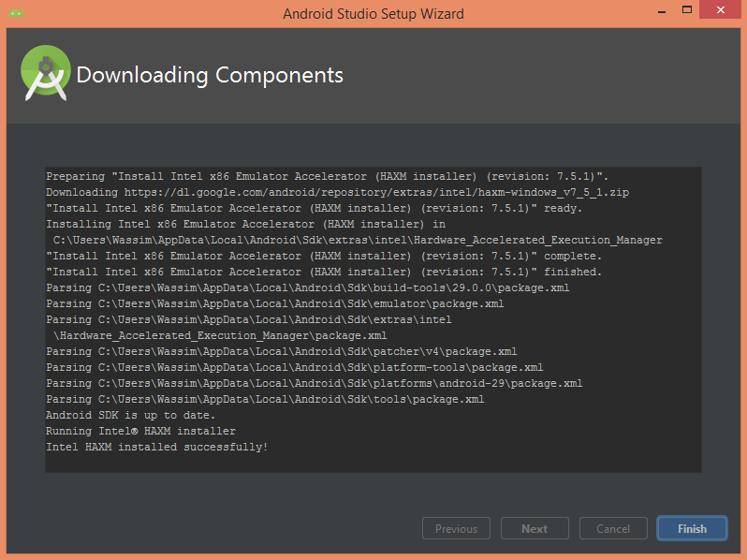
Task: Close the Setup Wizard window
Action: point(721,9)
